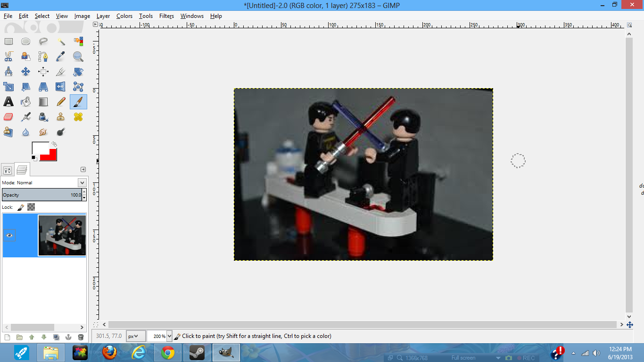Screen dimensions: 644x362
Task: Open the Edit menu
Action: [24, 16]
